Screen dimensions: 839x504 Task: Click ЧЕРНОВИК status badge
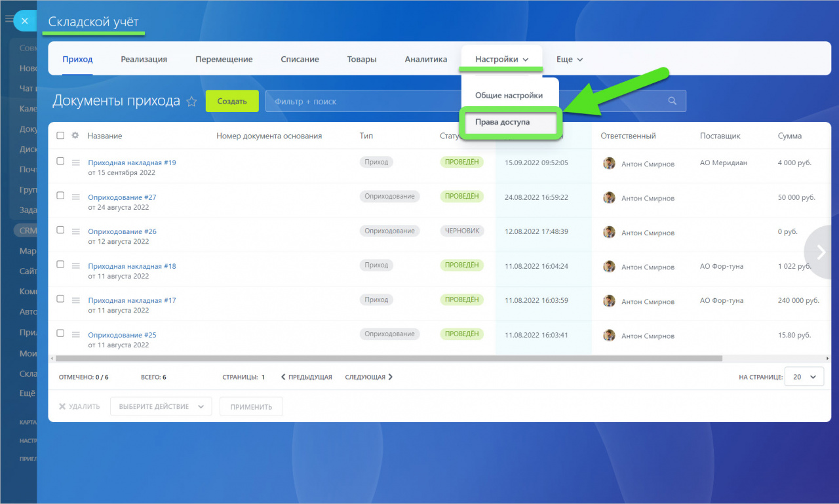coord(462,231)
